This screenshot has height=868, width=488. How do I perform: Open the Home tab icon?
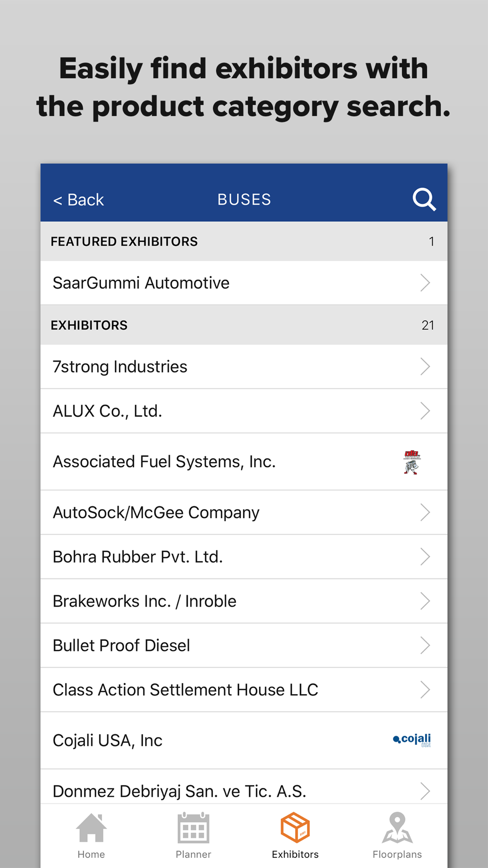tap(91, 828)
